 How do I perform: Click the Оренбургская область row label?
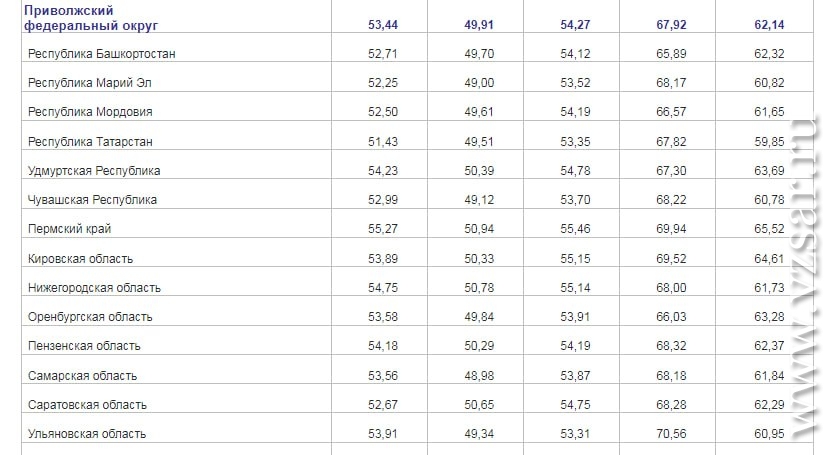point(90,317)
